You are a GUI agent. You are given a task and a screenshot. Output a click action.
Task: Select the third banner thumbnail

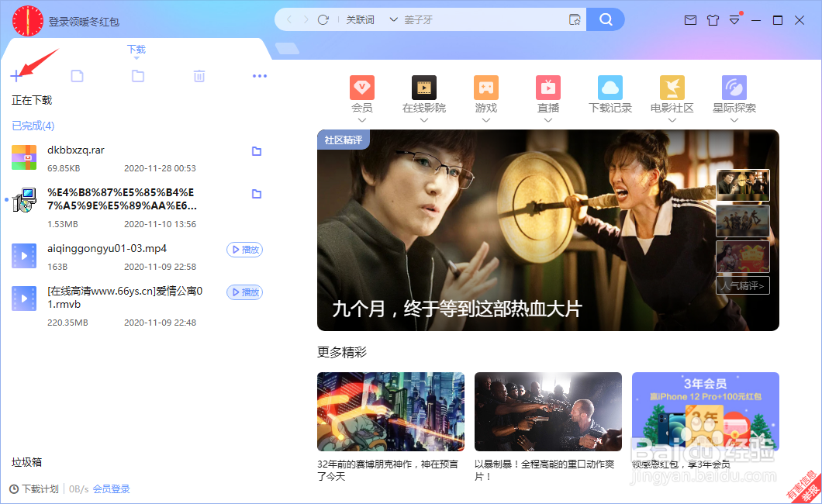743,256
